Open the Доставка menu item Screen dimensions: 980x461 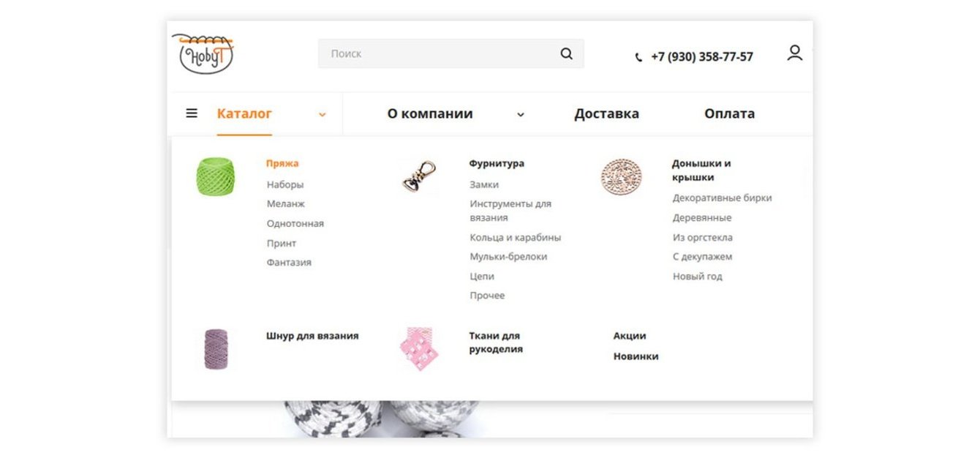pyautogui.click(x=606, y=113)
